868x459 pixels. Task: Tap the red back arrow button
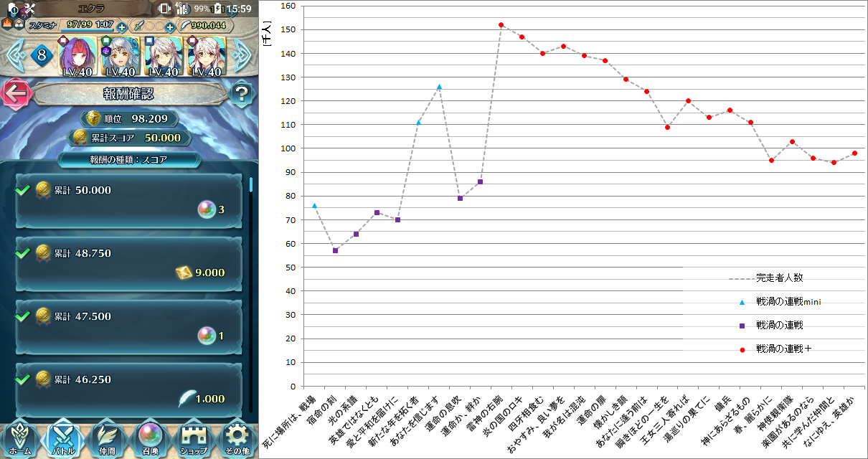pyautogui.click(x=17, y=93)
